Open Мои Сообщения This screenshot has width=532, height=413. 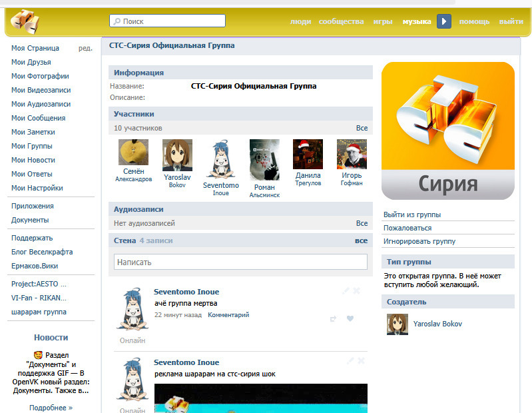click(39, 118)
